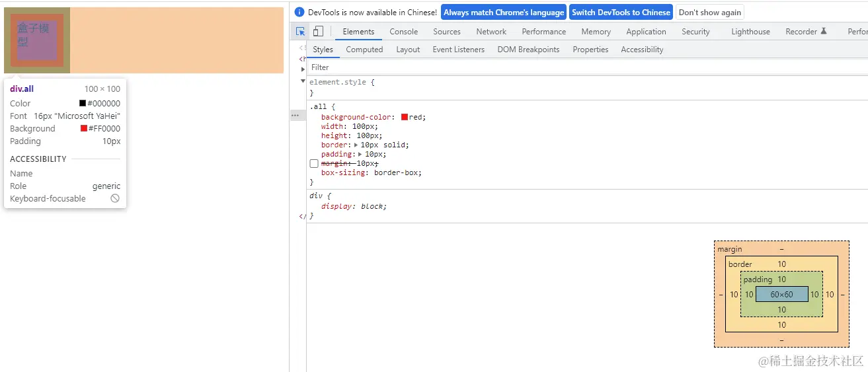Click the 100 × 100 size in tooltip
This screenshot has width=868, height=372.
point(102,89)
